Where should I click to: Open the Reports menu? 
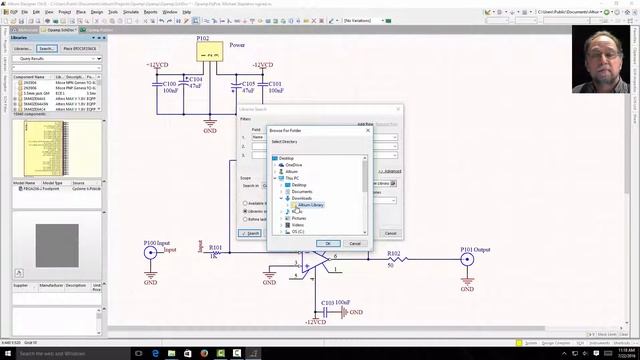[150, 12]
